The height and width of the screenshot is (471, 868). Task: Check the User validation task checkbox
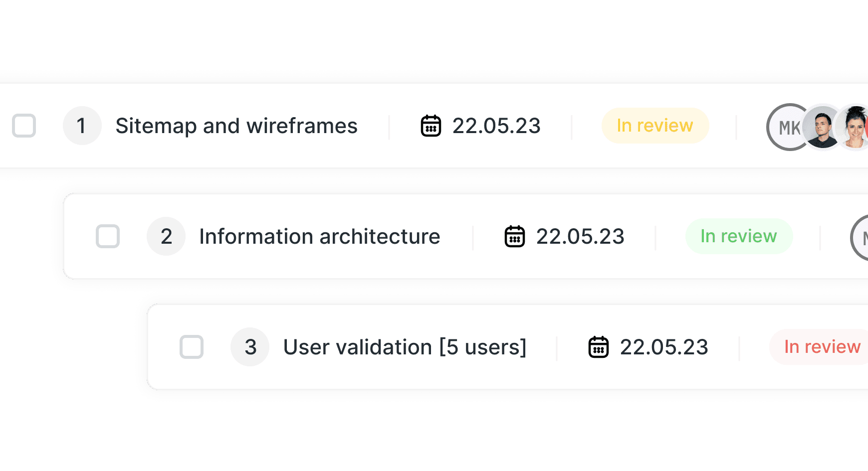pyautogui.click(x=192, y=347)
